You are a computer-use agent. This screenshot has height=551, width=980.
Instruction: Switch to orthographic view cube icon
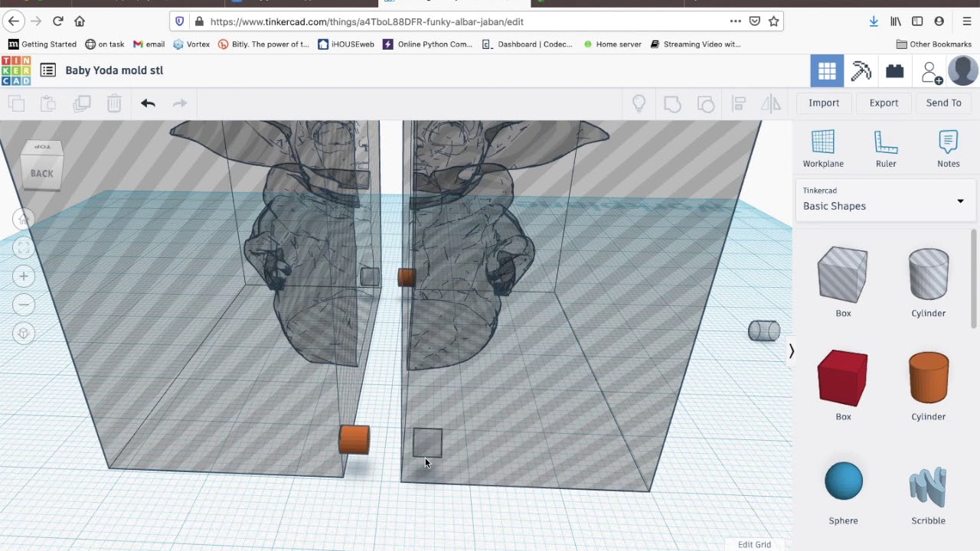pos(23,333)
